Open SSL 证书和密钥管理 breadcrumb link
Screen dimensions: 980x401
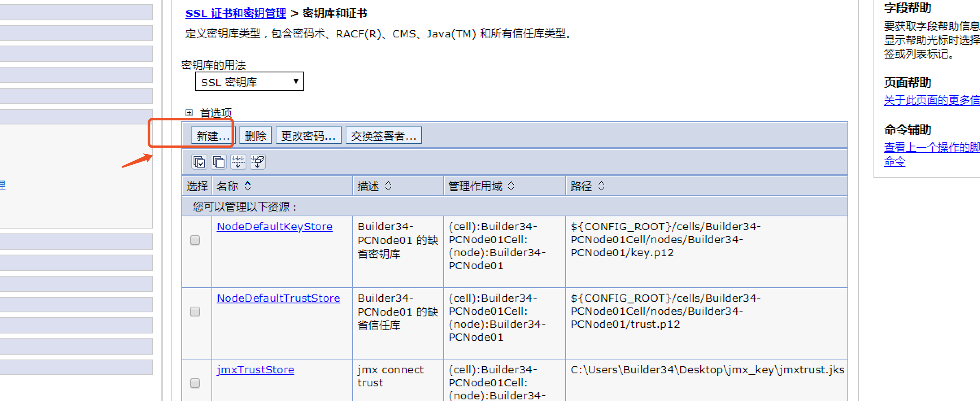[236, 13]
